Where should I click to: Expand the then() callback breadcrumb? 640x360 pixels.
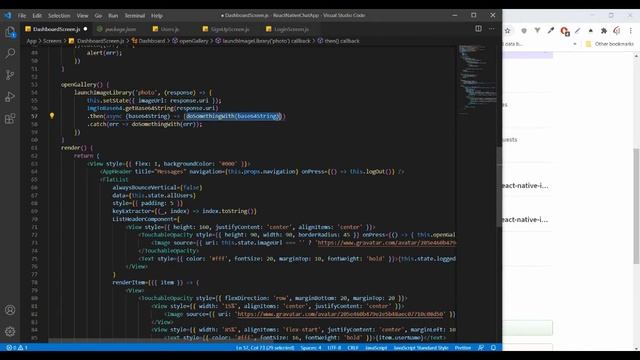pyautogui.click(x=338, y=41)
